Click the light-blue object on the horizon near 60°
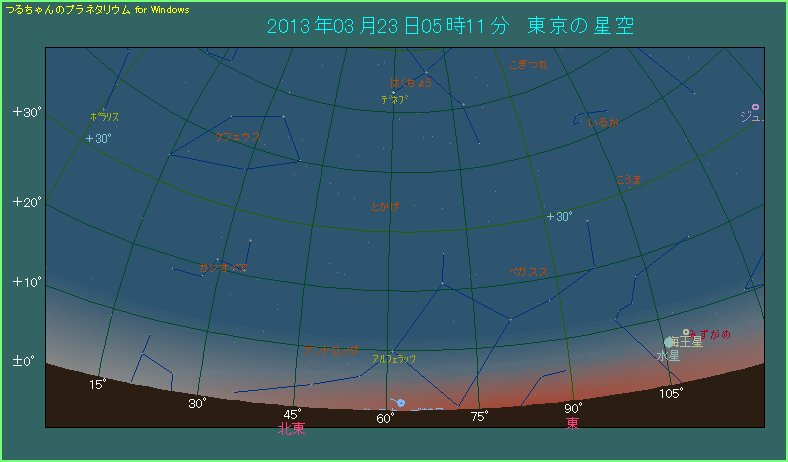Screen dimensions: 788x462 400,403
